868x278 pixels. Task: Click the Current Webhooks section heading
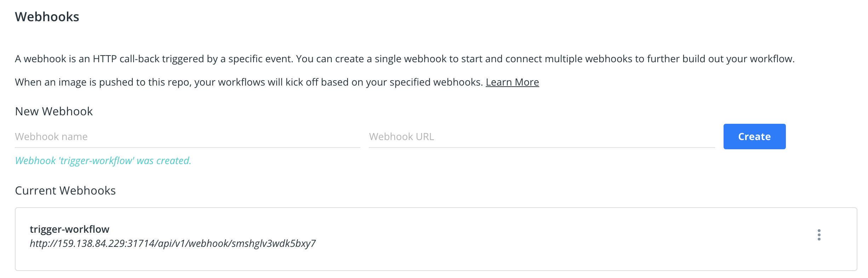pyautogui.click(x=65, y=191)
